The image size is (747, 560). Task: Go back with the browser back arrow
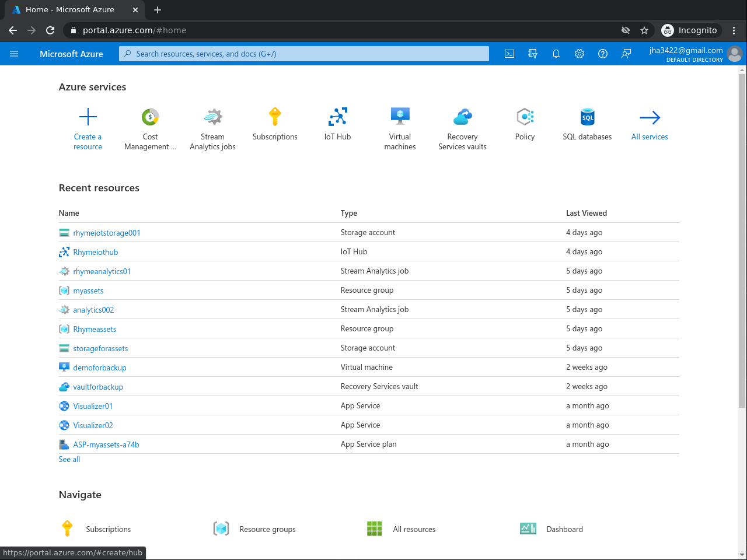point(13,30)
